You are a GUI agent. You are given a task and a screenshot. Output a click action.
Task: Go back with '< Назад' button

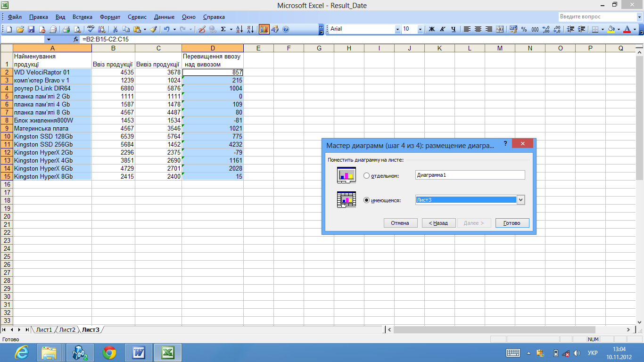coord(438,223)
